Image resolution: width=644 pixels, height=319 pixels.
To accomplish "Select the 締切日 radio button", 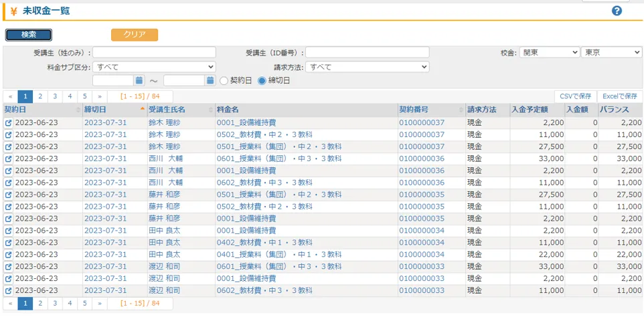I will coord(262,81).
